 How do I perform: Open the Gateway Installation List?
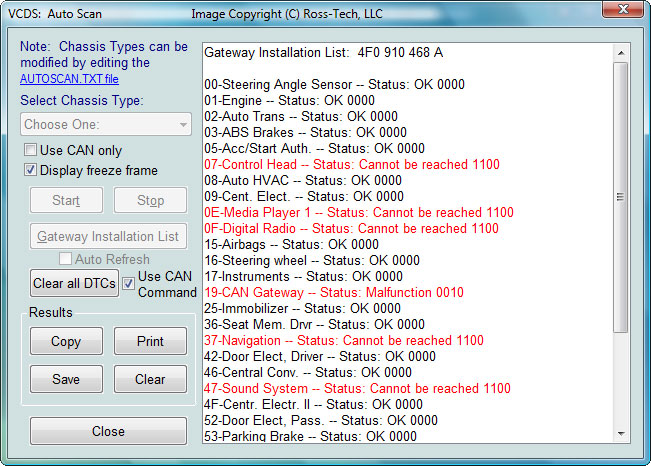pos(107,237)
